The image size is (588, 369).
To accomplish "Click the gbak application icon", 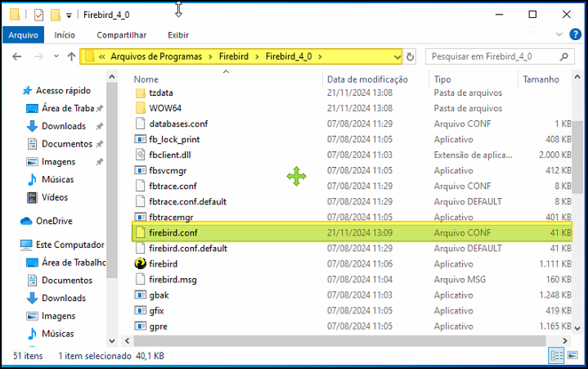I will coord(140,295).
